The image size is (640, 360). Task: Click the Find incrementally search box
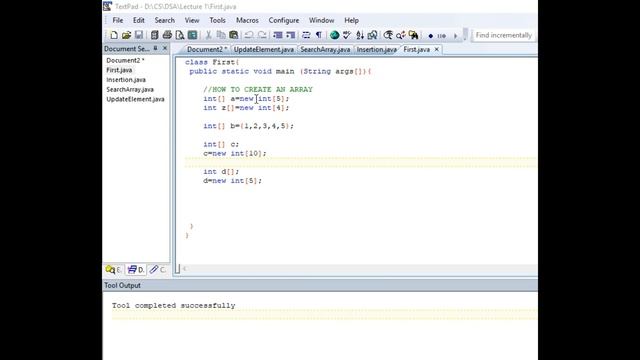pos(504,35)
